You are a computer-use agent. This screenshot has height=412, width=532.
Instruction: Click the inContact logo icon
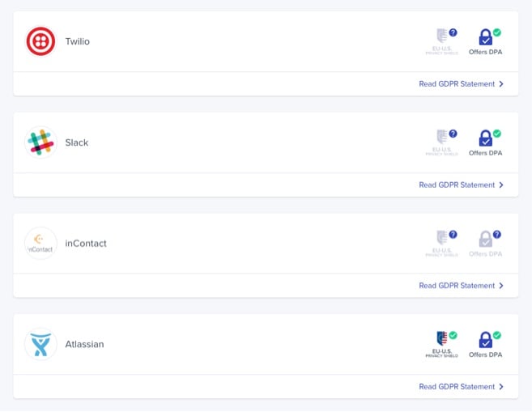(x=40, y=243)
